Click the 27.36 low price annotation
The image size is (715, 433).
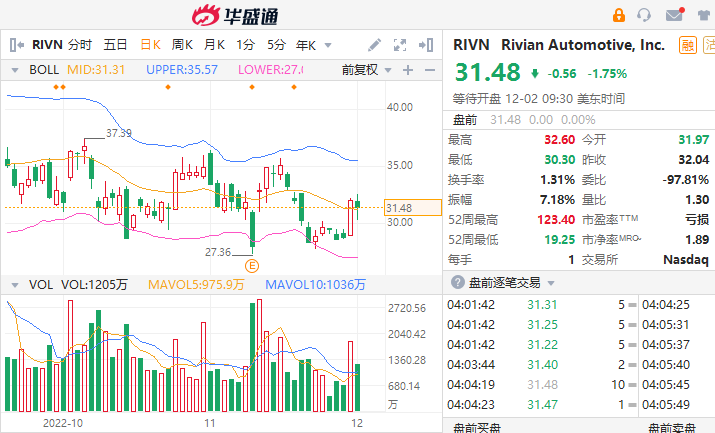(218, 252)
